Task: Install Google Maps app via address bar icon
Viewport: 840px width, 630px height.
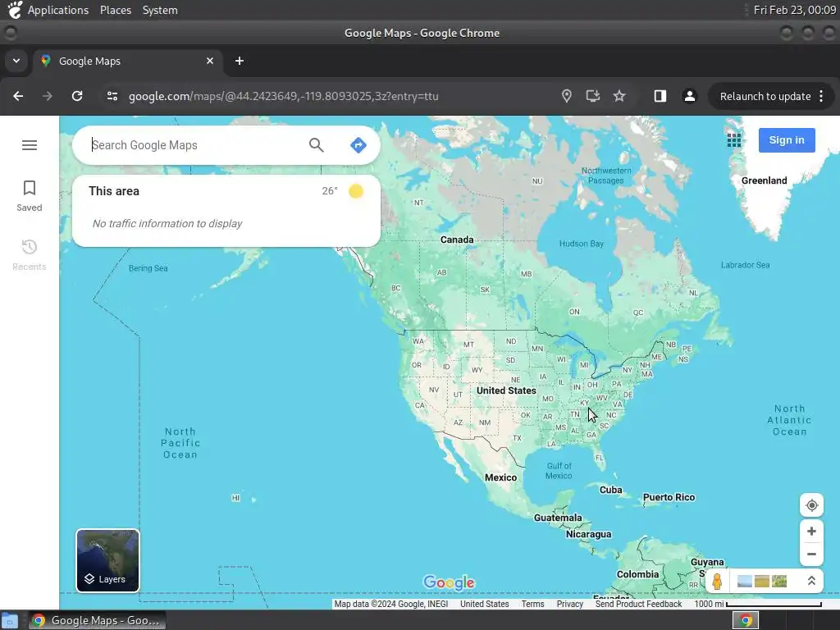Action: pyautogui.click(x=592, y=96)
